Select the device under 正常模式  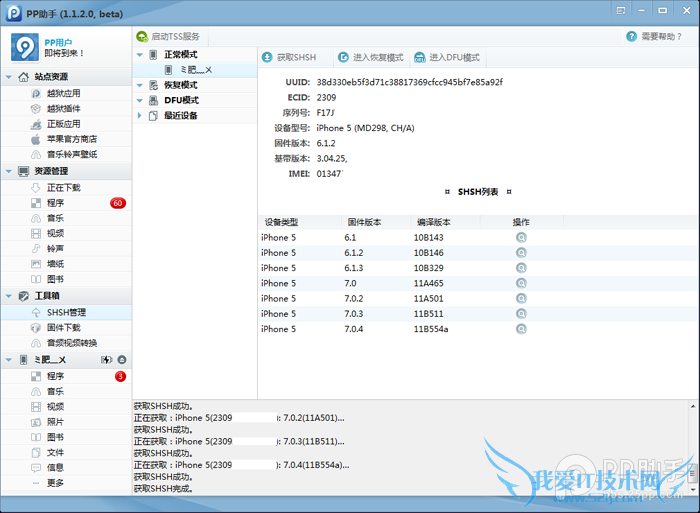tap(195, 70)
